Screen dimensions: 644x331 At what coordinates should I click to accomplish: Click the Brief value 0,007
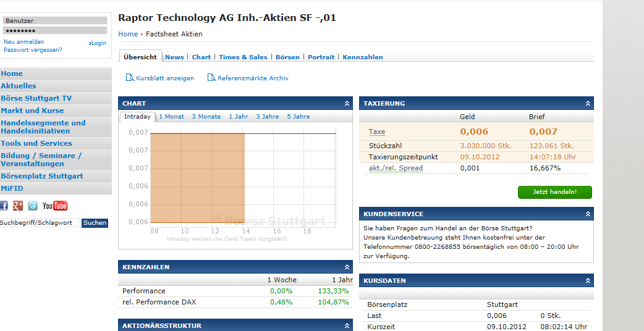[543, 132]
